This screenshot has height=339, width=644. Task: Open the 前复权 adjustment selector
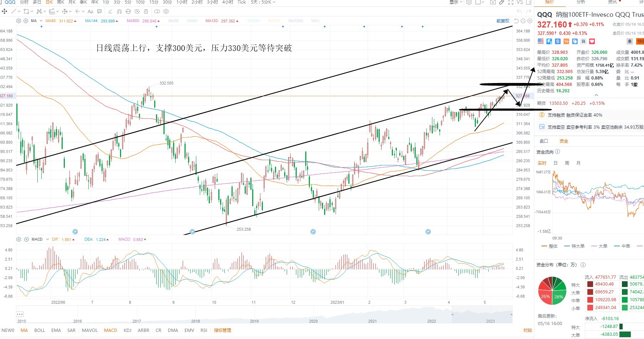pos(503,21)
